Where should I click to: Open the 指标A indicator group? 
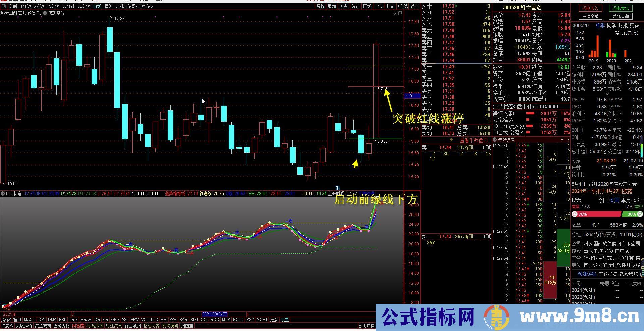6,320
